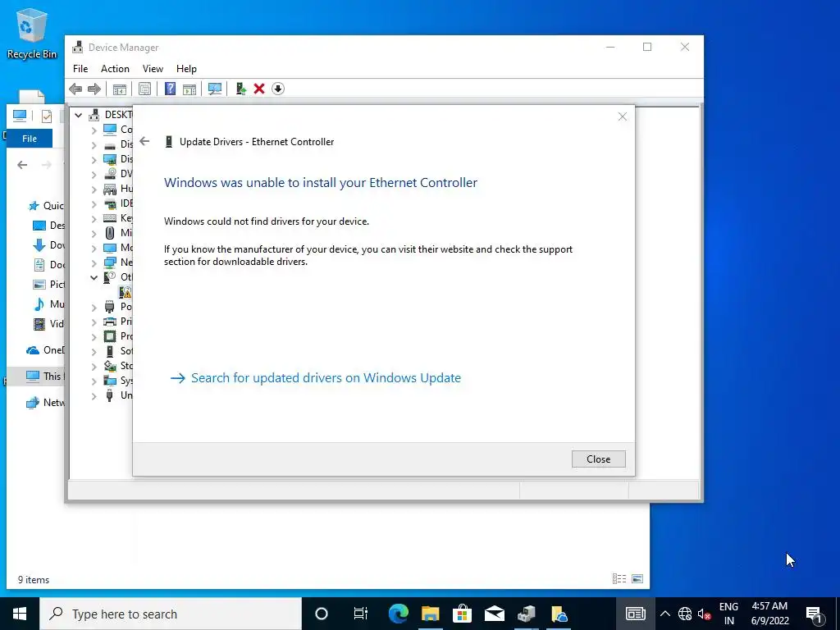Select This PC in File Explorer sidebar
The image size is (840, 630).
[44, 376]
